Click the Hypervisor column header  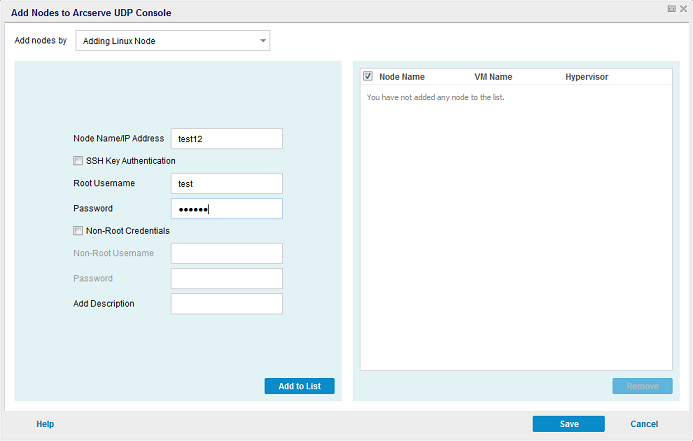click(586, 77)
